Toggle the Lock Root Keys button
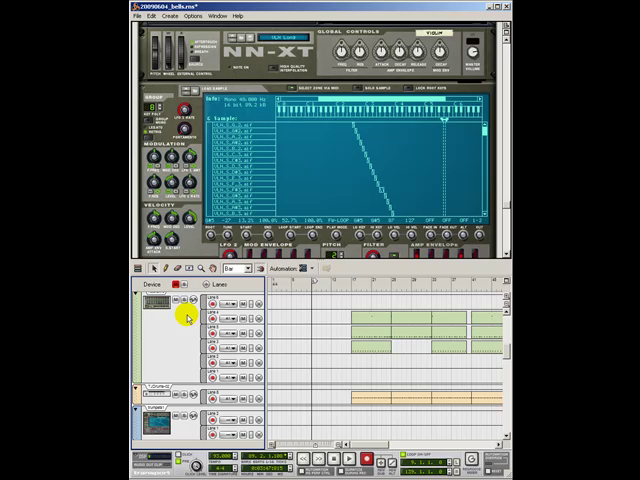 [x=408, y=88]
